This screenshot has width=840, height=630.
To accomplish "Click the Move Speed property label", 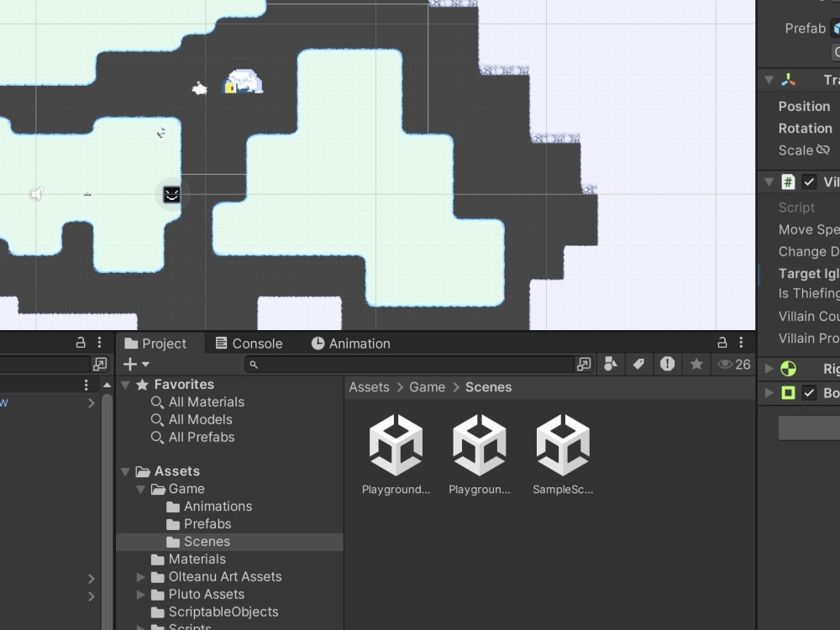I will 809,229.
